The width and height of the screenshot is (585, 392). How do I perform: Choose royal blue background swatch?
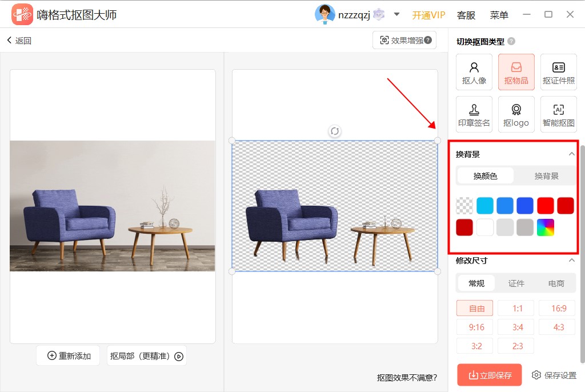pyautogui.click(x=525, y=206)
